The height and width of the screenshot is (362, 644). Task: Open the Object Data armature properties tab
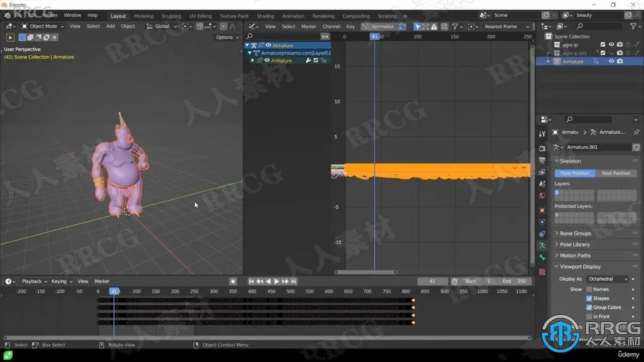[x=542, y=246]
